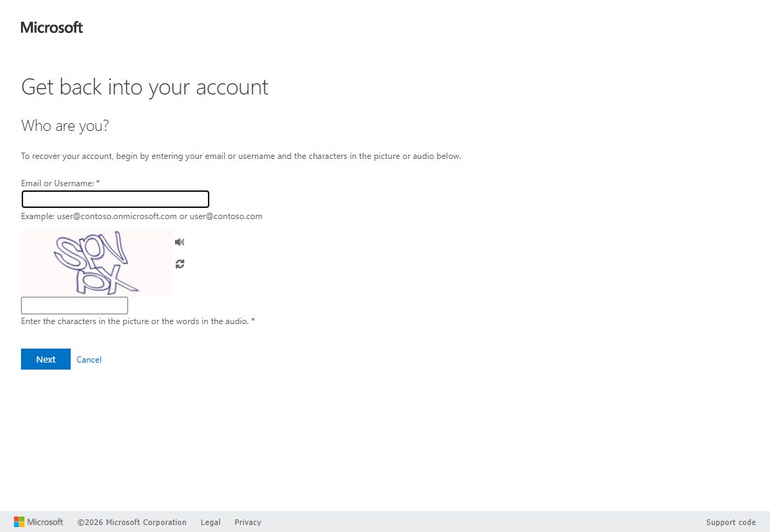The image size is (770, 532).
Task: Click the "To recover your account" instruction text
Action: pyautogui.click(x=241, y=156)
